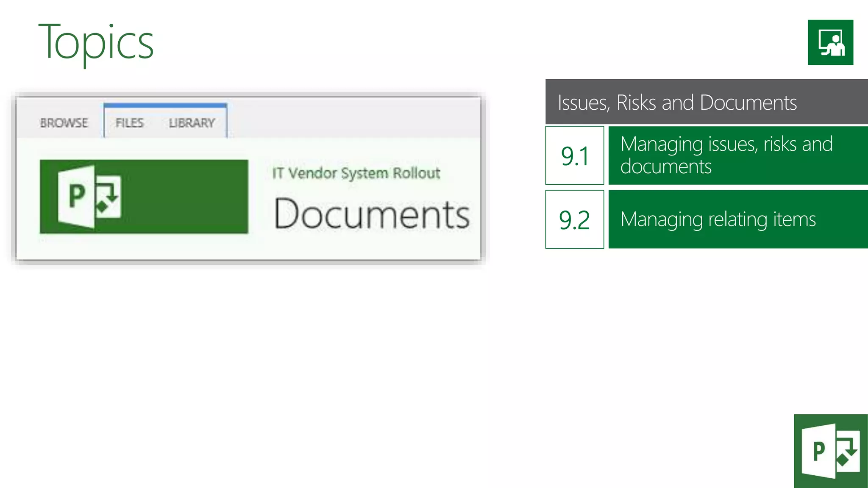Select the 9.1 topic number box
This screenshot has width=868, height=488.
(x=575, y=155)
